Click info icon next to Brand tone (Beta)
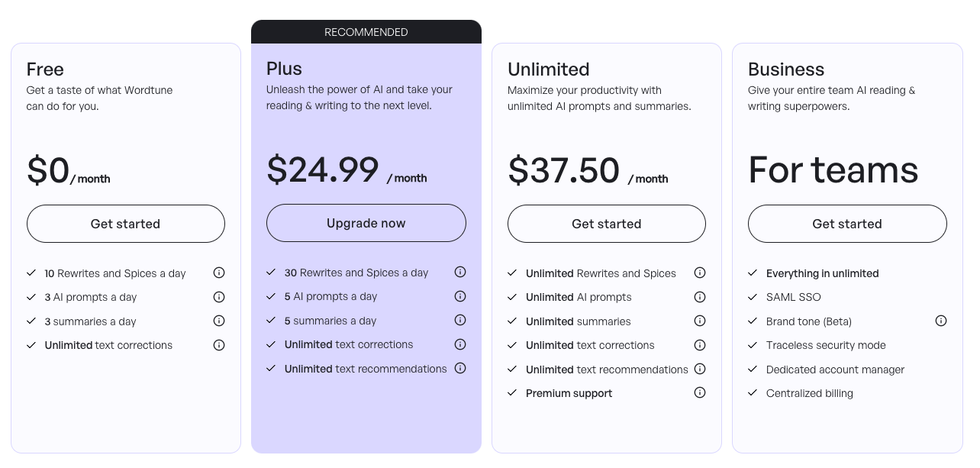Image resolution: width=980 pixels, height=468 pixels. [941, 321]
